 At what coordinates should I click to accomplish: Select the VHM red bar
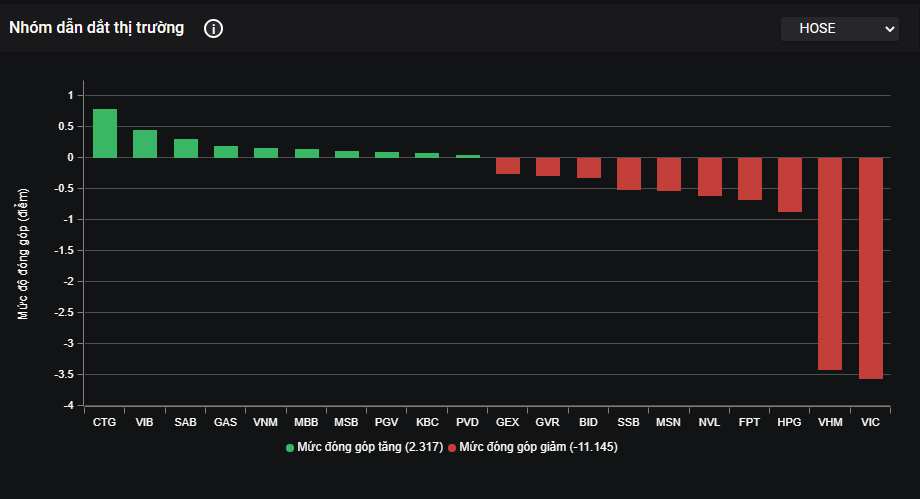pos(830,263)
